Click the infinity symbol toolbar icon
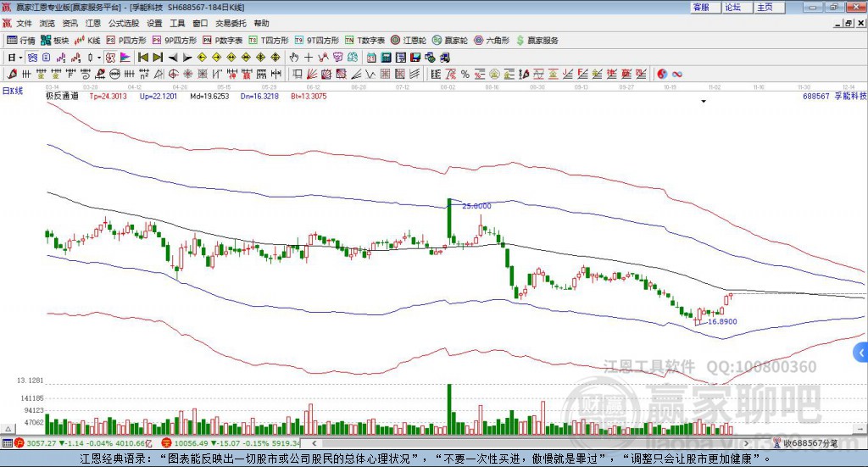 pos(677,74)
